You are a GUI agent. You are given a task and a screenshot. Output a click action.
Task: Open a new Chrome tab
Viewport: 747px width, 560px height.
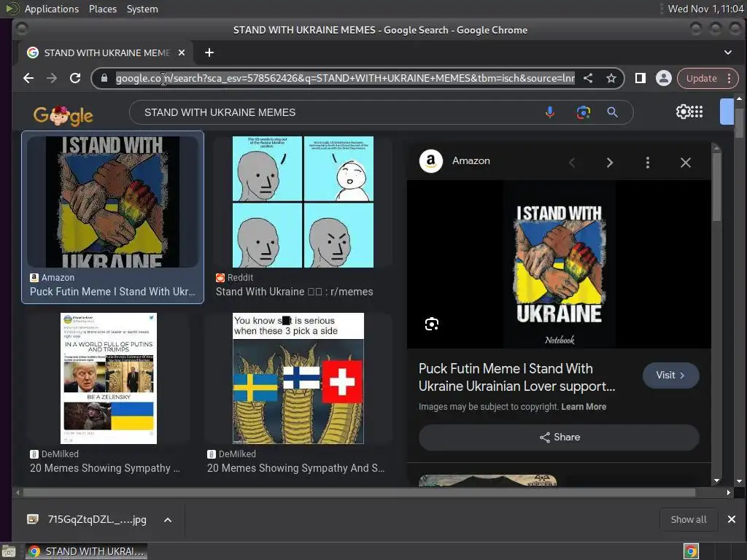[209, 52]
